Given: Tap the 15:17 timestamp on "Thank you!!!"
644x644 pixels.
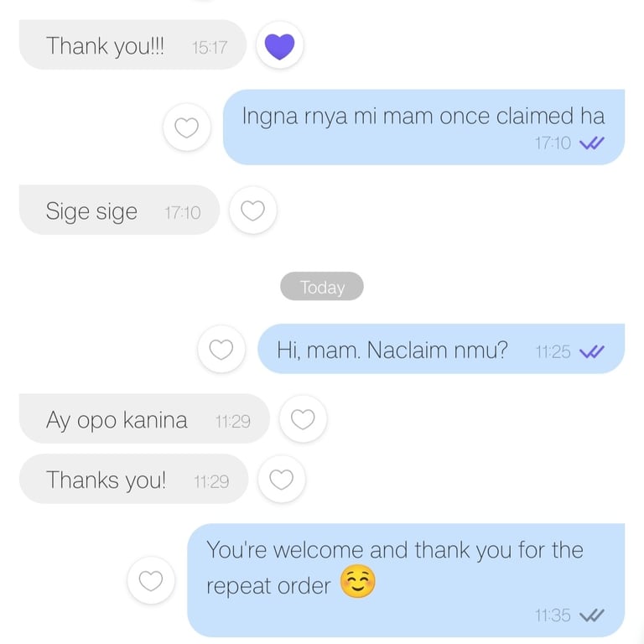Looking at the screenshot, I should click(210, 48).
